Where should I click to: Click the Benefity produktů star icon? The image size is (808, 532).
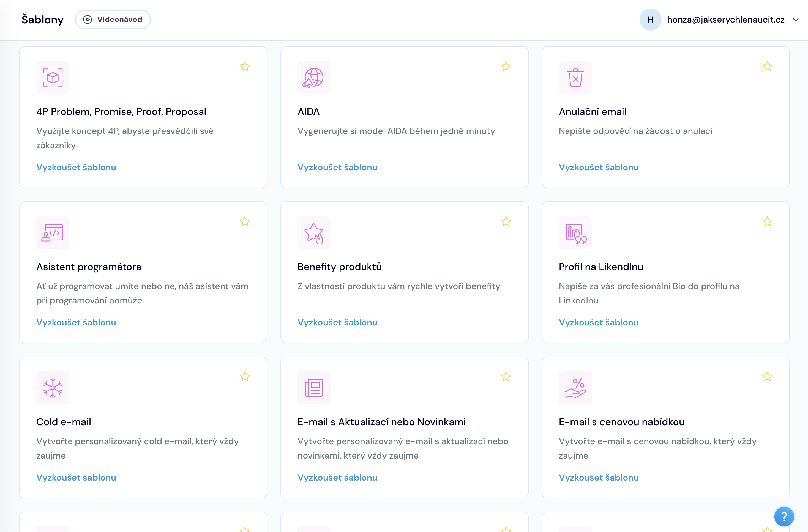(314, 232)
